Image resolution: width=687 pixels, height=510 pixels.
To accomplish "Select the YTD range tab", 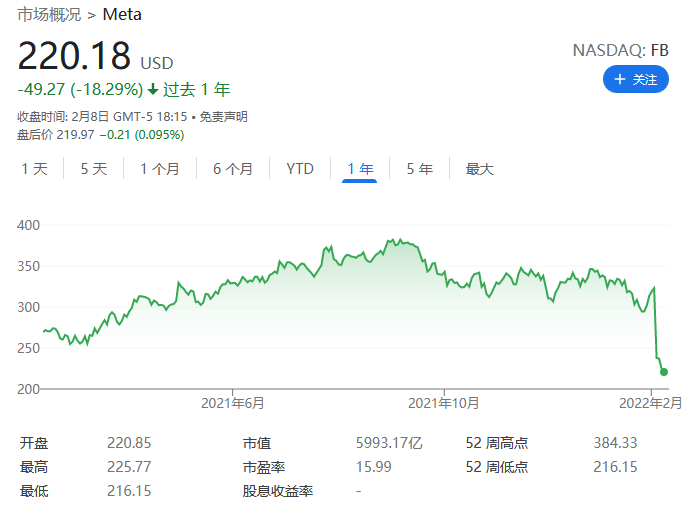I will pos(300,169).
